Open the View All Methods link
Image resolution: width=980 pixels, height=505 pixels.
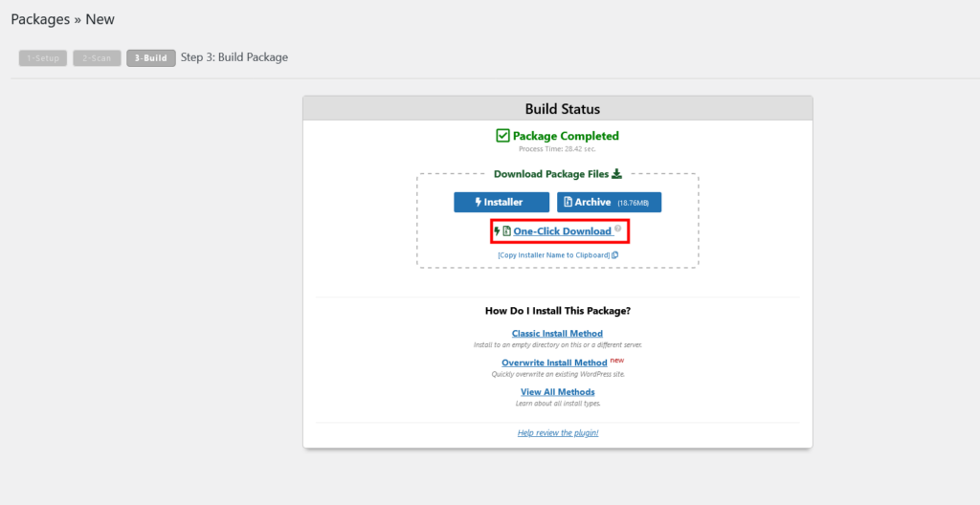coord(558,392)
